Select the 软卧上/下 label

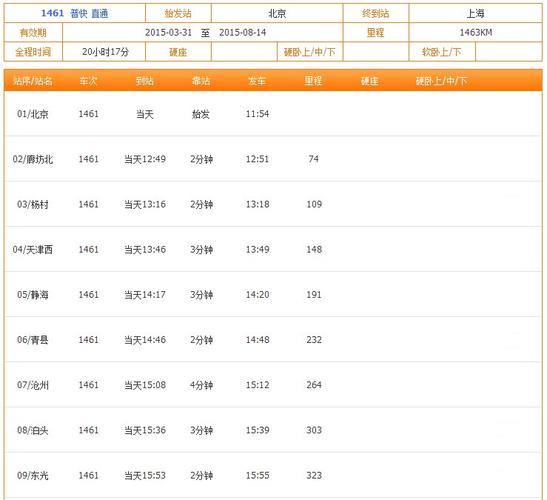pyautogui.click(x=442, y=52)
